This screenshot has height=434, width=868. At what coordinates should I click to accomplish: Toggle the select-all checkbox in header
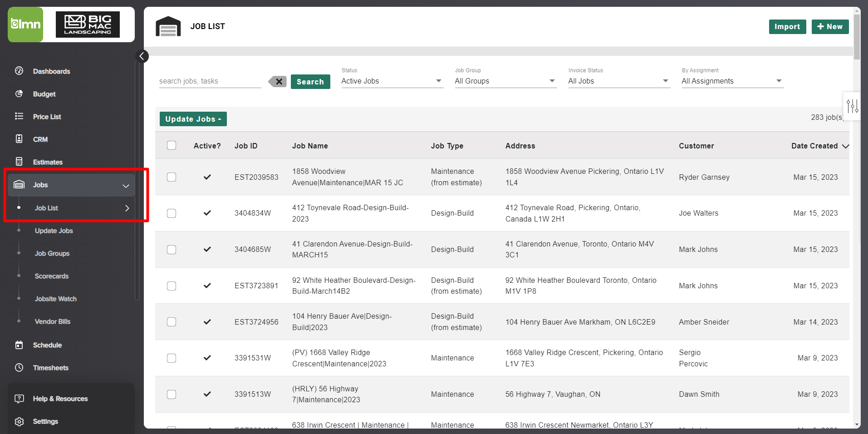[172, 145]
